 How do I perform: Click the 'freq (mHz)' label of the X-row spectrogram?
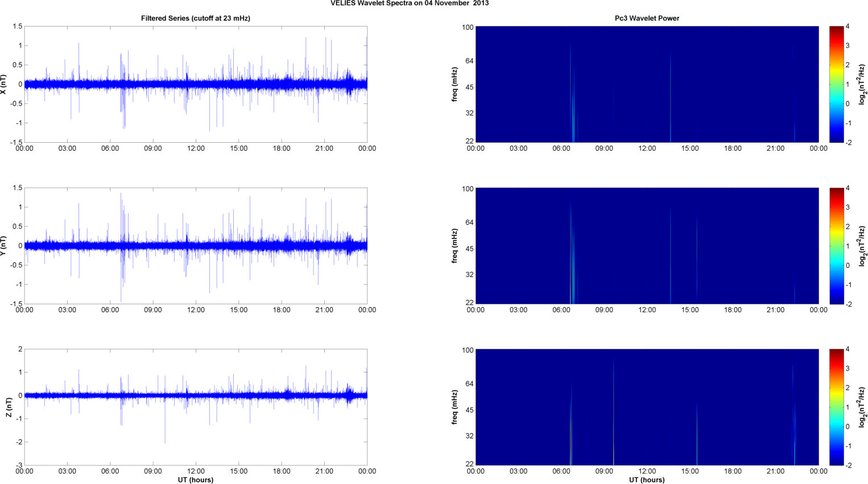point(455,84)
